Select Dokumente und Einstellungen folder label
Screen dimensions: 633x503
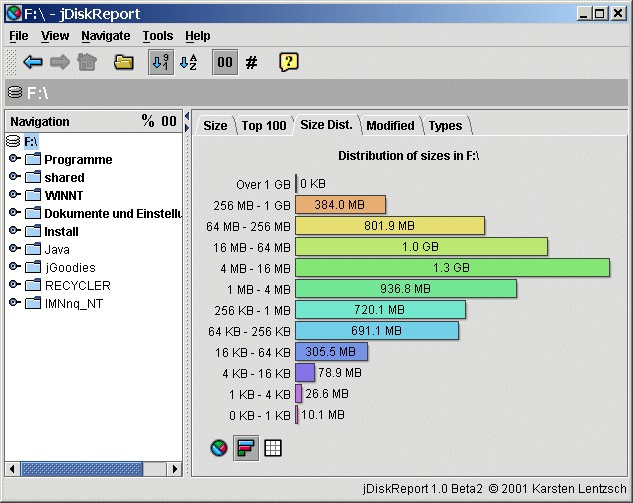[x=113, y=214]
